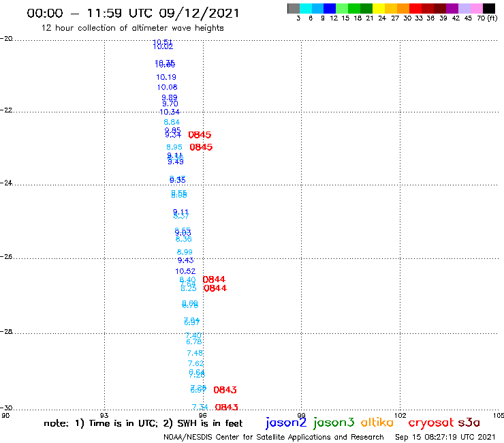
Task: Select the pink swatch in the color legend
Action: (476, 8)
